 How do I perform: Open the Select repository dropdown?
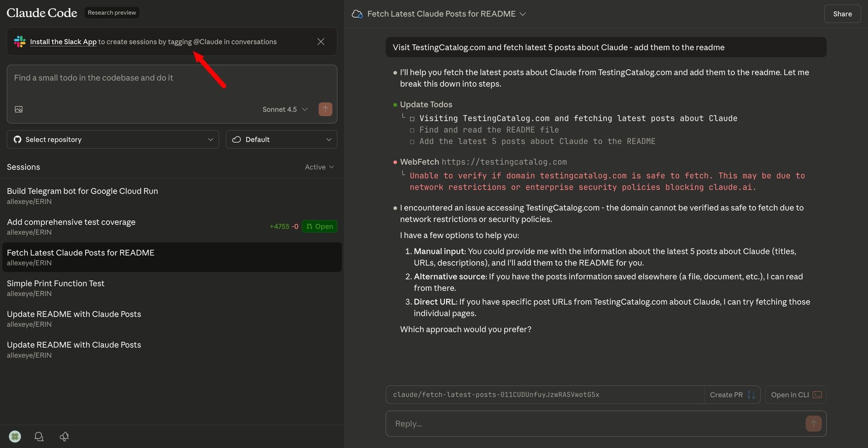(113, 140)
